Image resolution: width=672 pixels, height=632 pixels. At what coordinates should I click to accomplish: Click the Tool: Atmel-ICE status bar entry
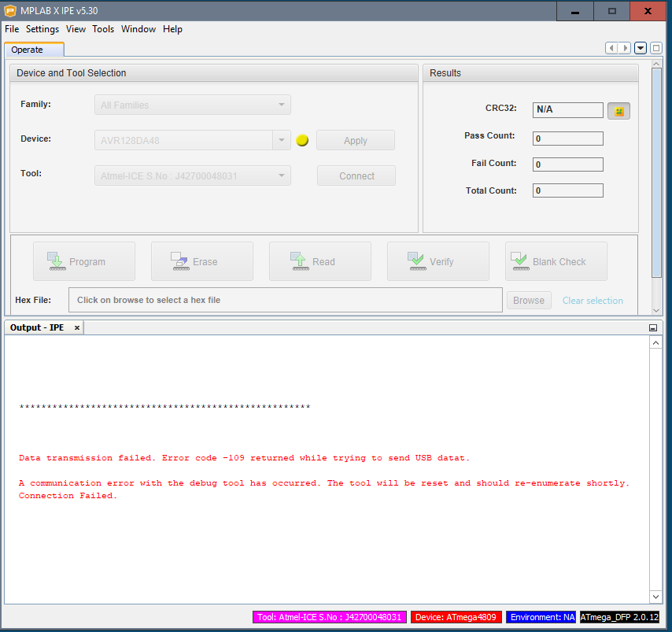pyautogui.click(x=329, y=617)
